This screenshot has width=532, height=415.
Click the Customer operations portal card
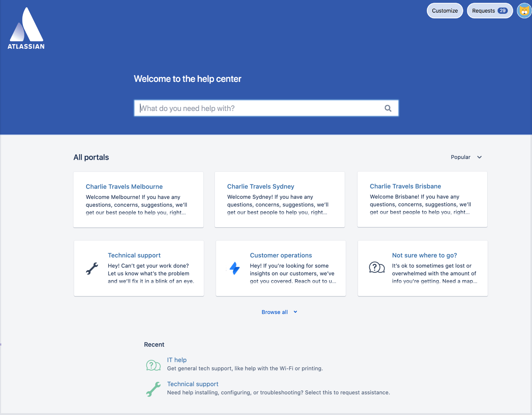(280, 268)
